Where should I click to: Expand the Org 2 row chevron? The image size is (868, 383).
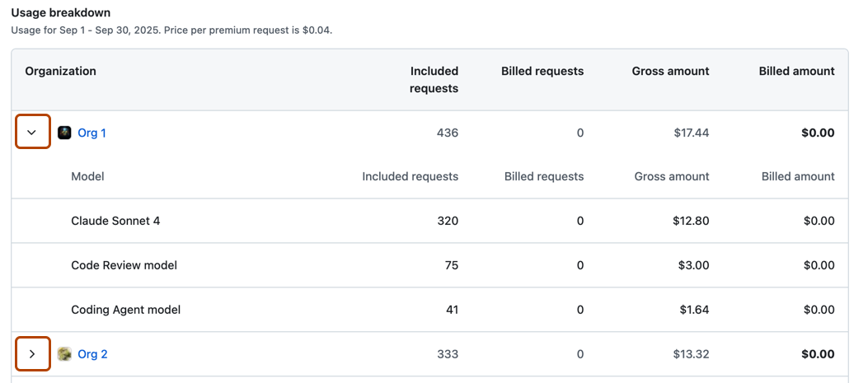33,354
